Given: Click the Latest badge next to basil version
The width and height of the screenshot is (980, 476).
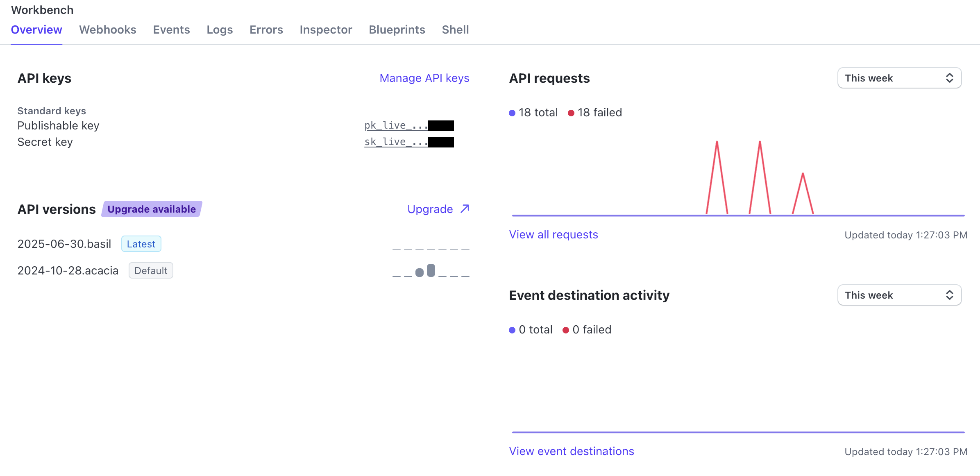Looking at the screenshot, I should click(141, 244).
